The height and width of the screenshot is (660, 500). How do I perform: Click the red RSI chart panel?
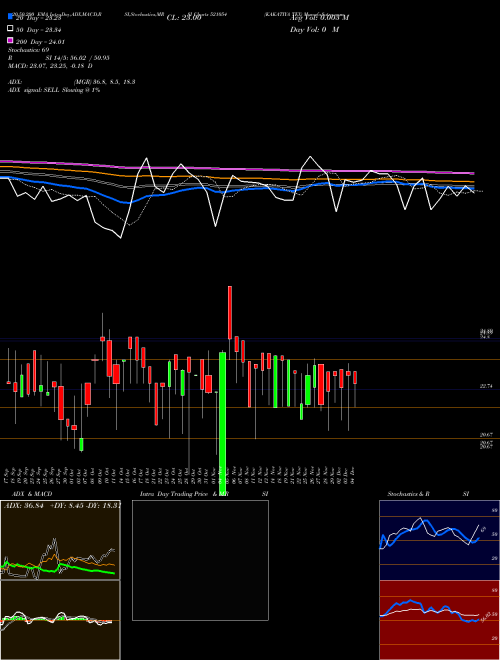pos(439,620)
